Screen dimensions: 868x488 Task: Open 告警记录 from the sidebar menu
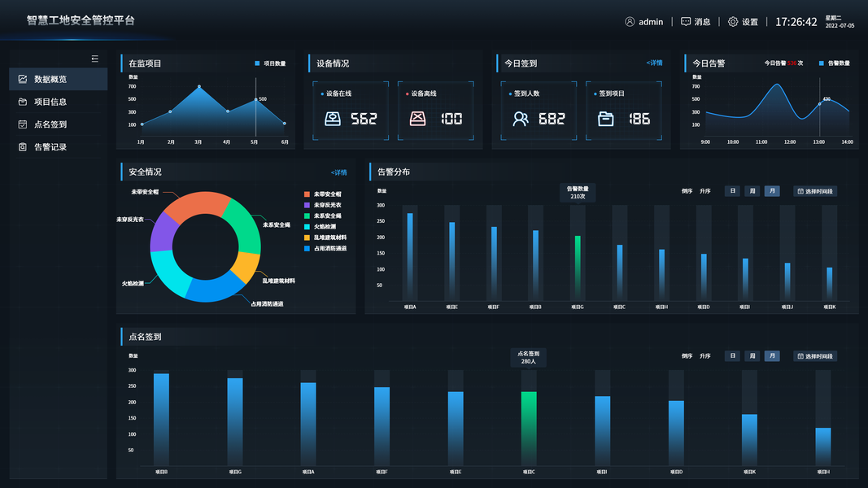(x=58, y=147)
